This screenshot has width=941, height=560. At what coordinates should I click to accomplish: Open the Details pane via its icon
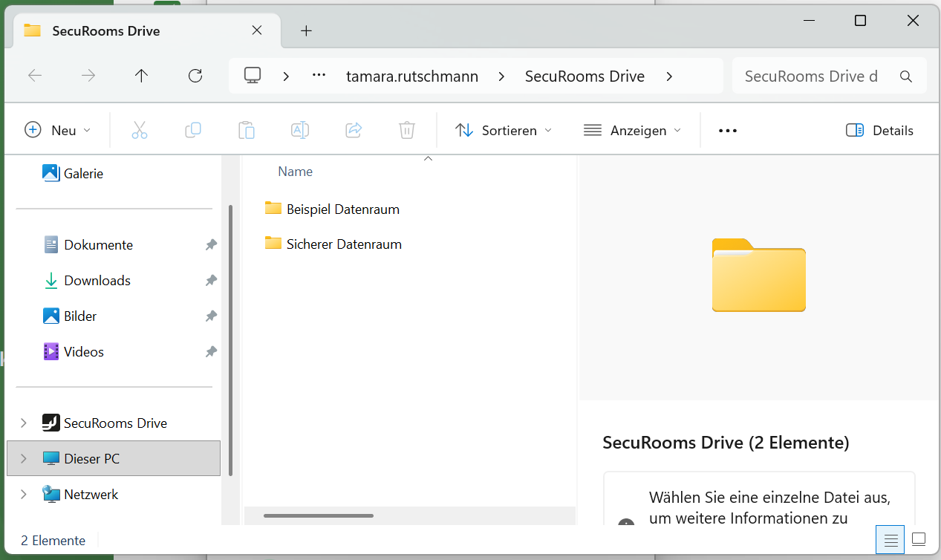879,130
